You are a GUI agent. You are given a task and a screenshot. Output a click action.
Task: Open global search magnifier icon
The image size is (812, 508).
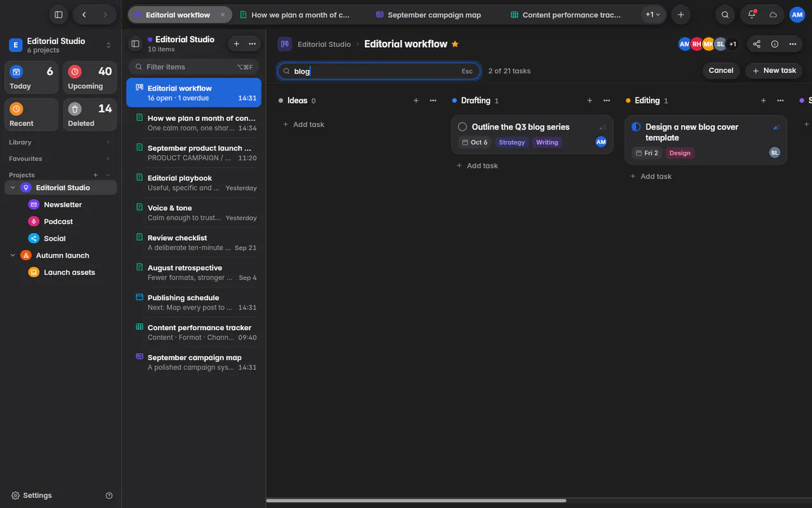point(725,15)
